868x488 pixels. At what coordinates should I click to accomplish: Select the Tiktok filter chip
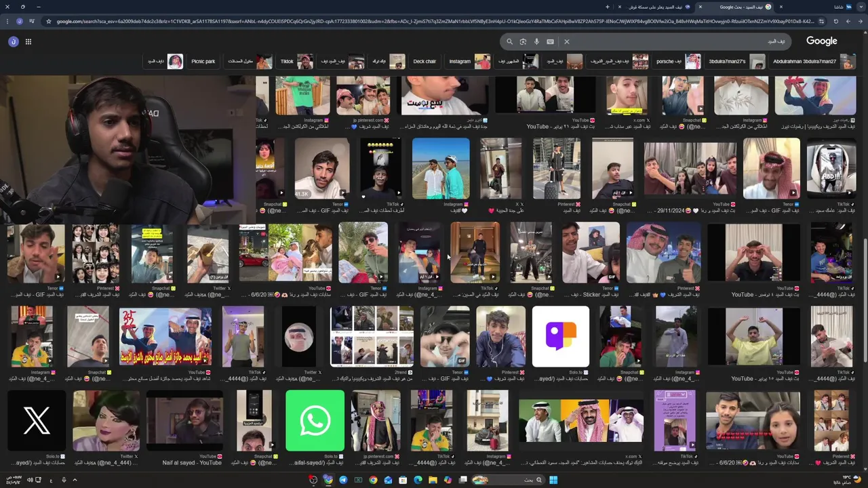(296, 62)
